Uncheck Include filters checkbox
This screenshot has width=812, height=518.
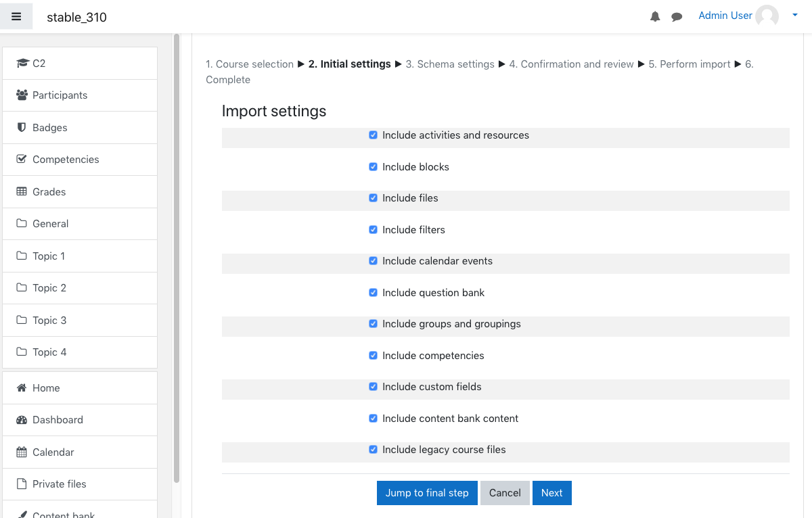pos(373,229)
